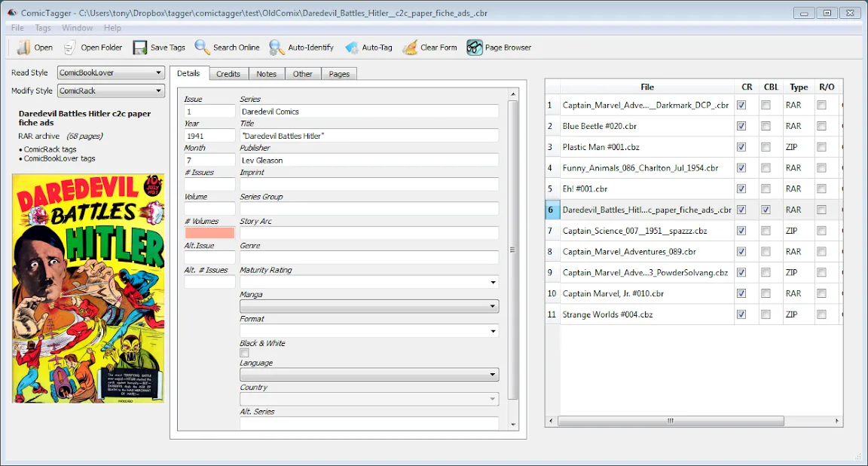
Task: Select the Details tab
Action: pos(189,73)
